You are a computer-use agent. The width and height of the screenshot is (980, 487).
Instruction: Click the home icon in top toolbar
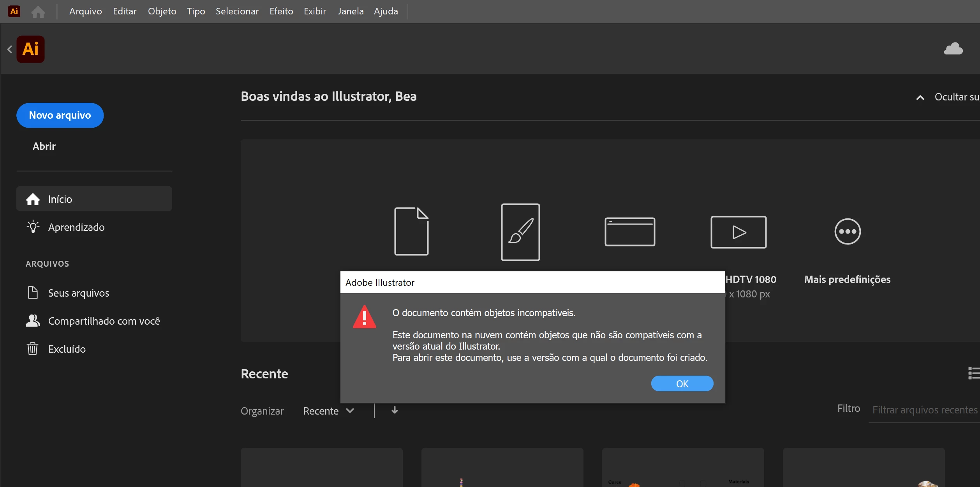coord(38,12)
